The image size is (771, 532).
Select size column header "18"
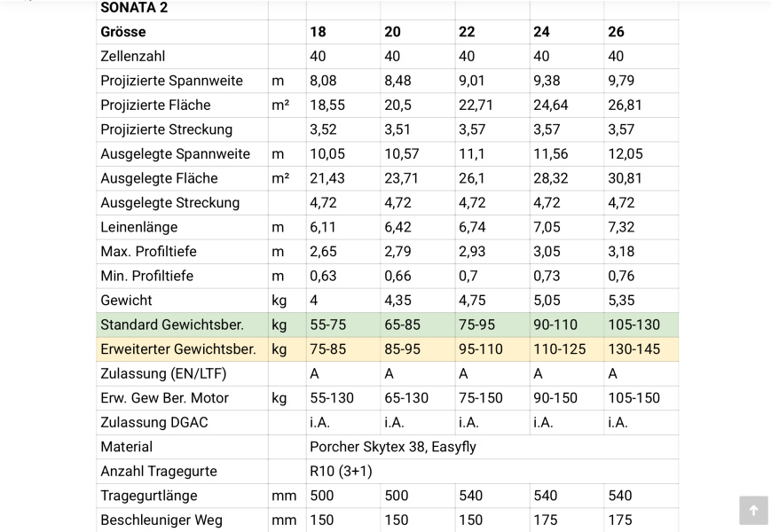pos(319,32)
